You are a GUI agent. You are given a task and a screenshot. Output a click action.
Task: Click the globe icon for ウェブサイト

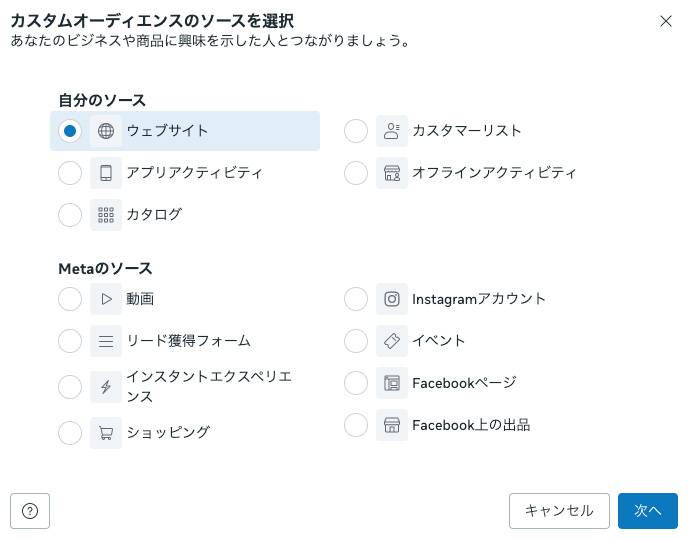point(106,131)
